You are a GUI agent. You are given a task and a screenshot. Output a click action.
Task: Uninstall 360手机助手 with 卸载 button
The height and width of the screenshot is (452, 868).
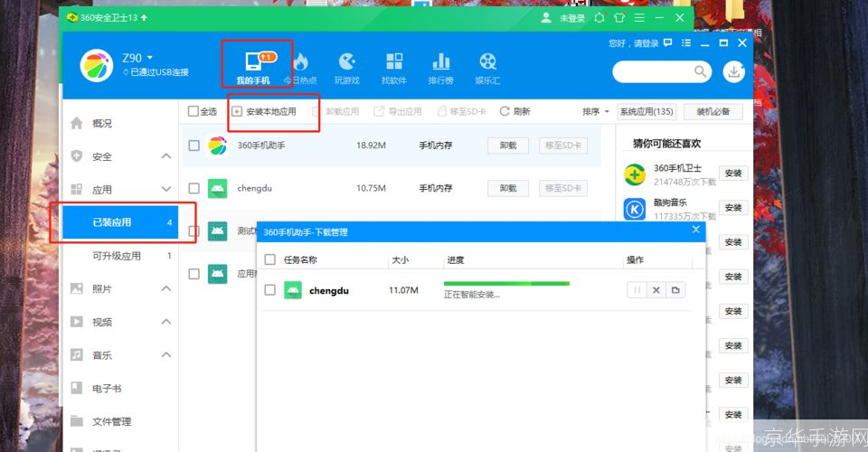pos(507,146)
